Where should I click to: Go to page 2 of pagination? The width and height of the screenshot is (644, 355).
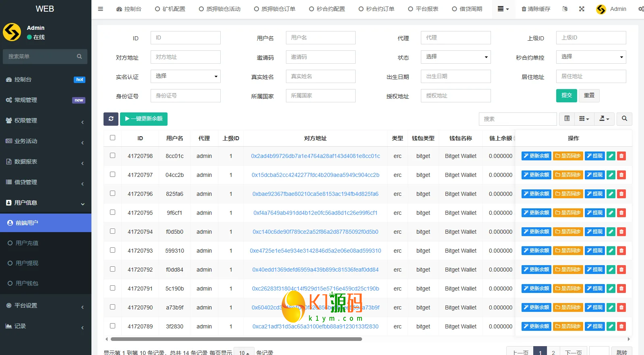[553, 353]
